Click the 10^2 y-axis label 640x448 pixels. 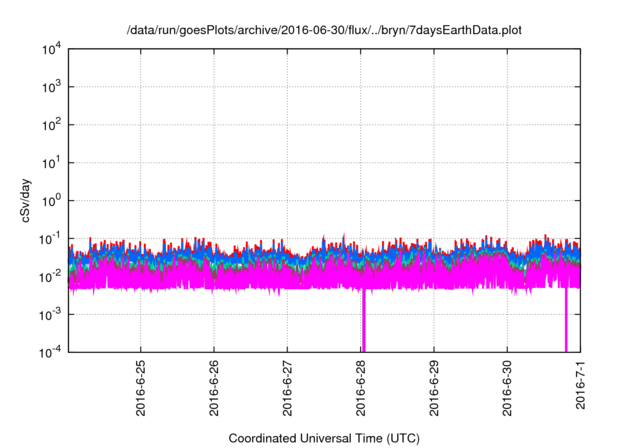[x=51, y=125]
